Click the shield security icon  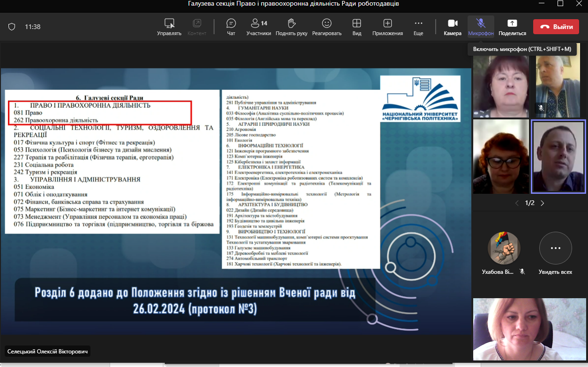point(12,27)
